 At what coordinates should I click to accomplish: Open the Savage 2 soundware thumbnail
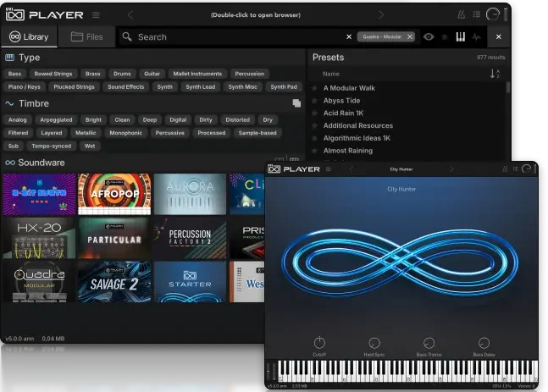114,282
